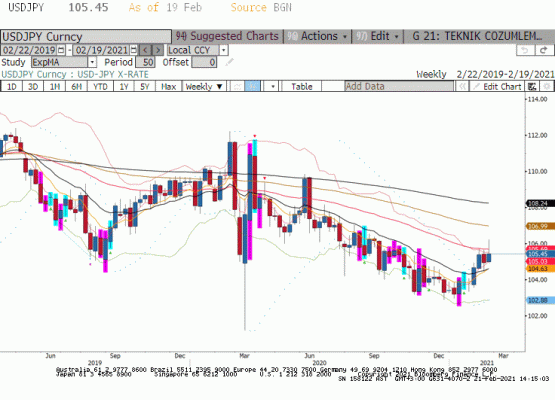Select the Max time range tab
The height and width of the screenshot is (400, 555).
pos(168,86)
